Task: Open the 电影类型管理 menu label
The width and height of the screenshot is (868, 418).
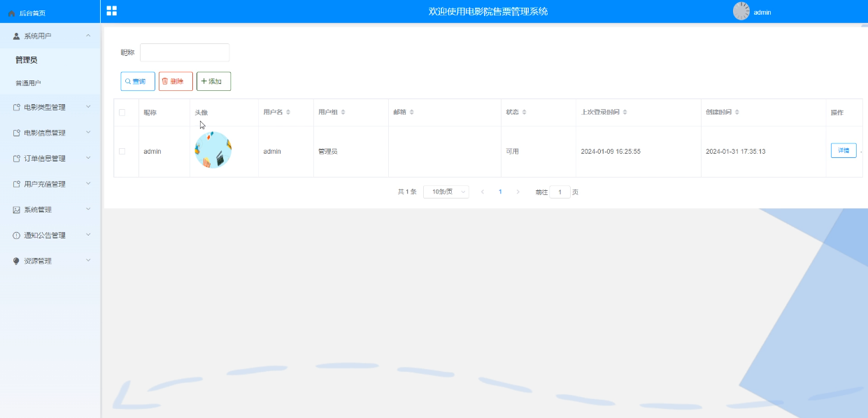Action: 45,107
